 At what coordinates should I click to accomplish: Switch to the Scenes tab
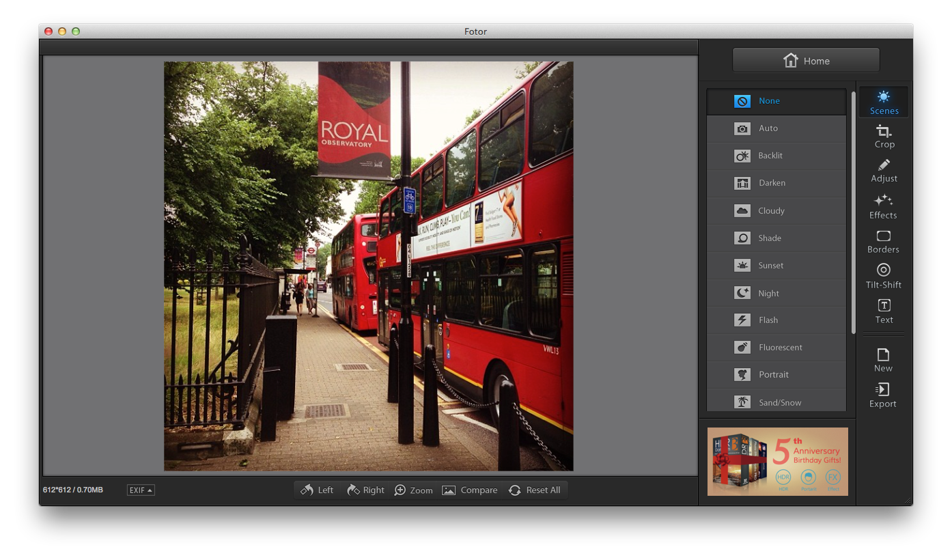click(x=884, y=102)
